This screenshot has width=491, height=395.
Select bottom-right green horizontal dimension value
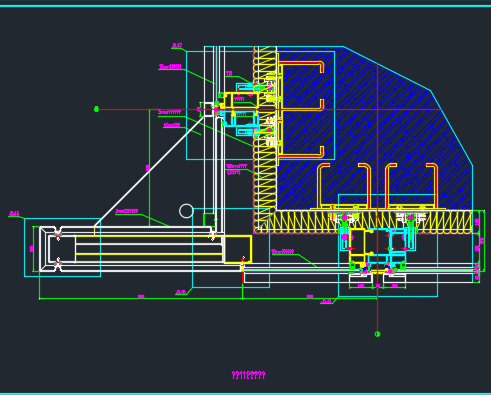tap(310, 296)
